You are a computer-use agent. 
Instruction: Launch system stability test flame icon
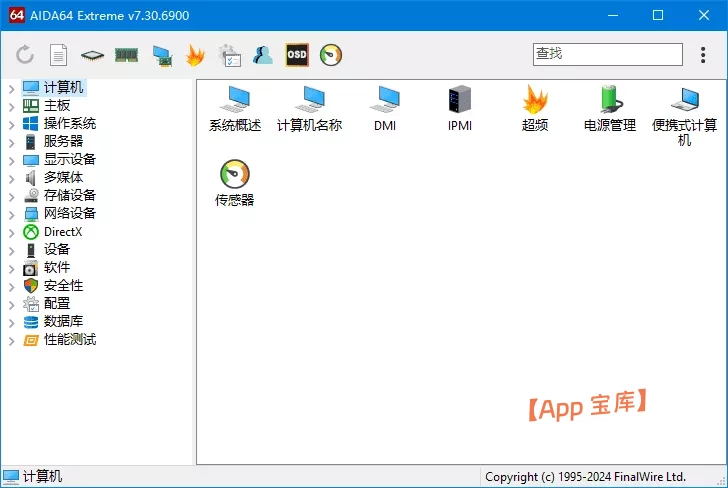[195, 55]
